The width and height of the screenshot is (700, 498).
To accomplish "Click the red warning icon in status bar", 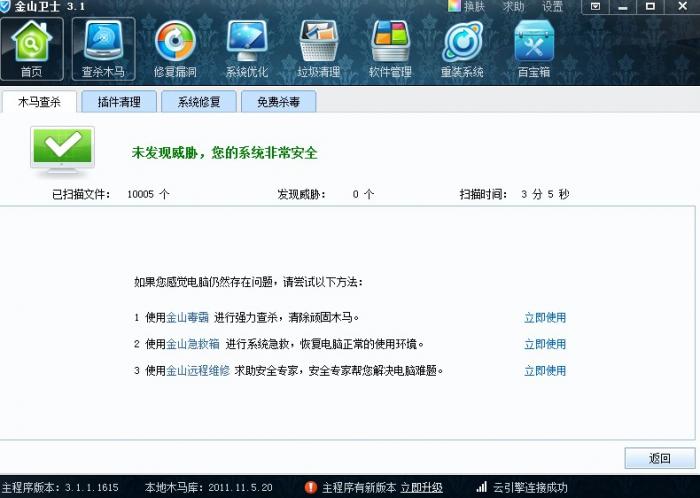I will (x=311, y=487).
